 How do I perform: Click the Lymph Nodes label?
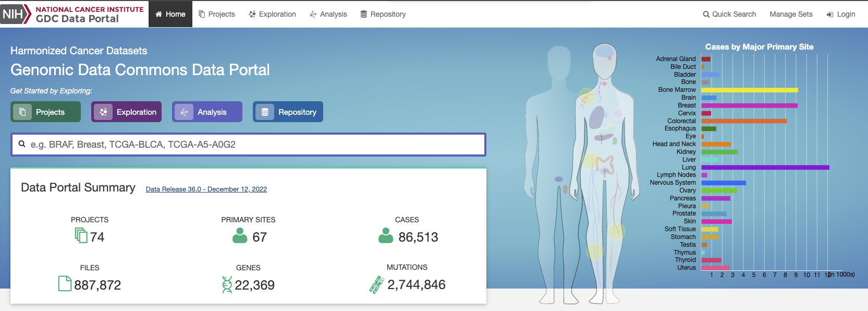pos(676,175)
